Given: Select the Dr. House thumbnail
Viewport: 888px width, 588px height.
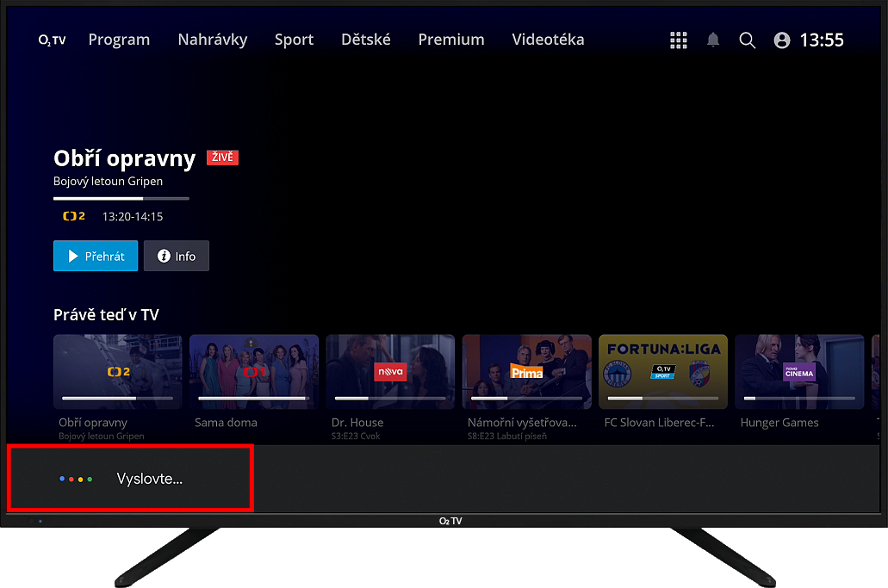Looking at the screenshot, I should click(390, 372).
